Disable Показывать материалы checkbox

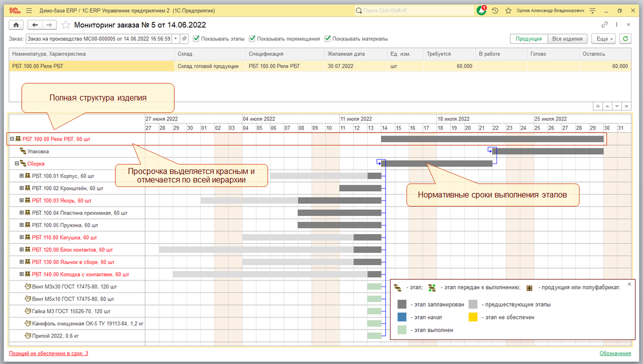click(x=328, y=38)
